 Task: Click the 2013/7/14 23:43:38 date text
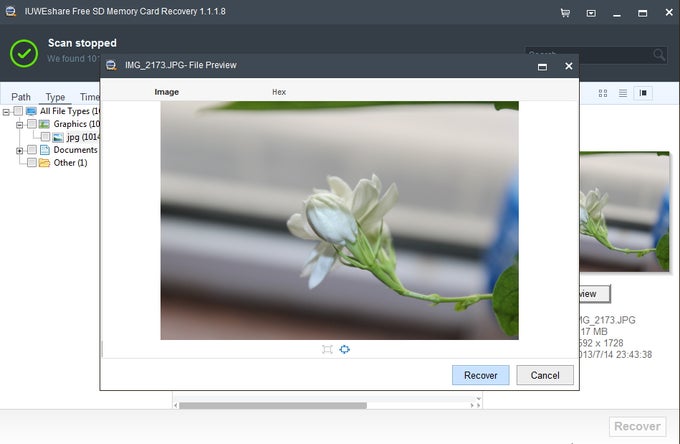[615, 355]
